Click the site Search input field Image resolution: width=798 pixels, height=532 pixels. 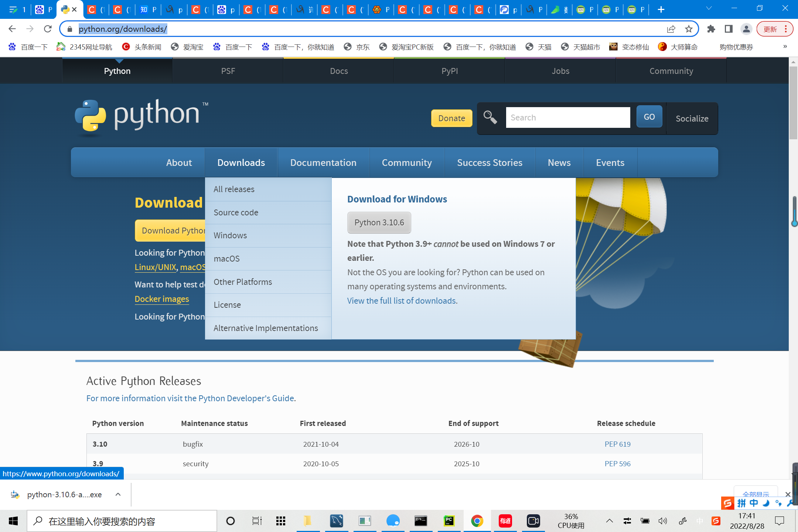(x=568, y=117)
